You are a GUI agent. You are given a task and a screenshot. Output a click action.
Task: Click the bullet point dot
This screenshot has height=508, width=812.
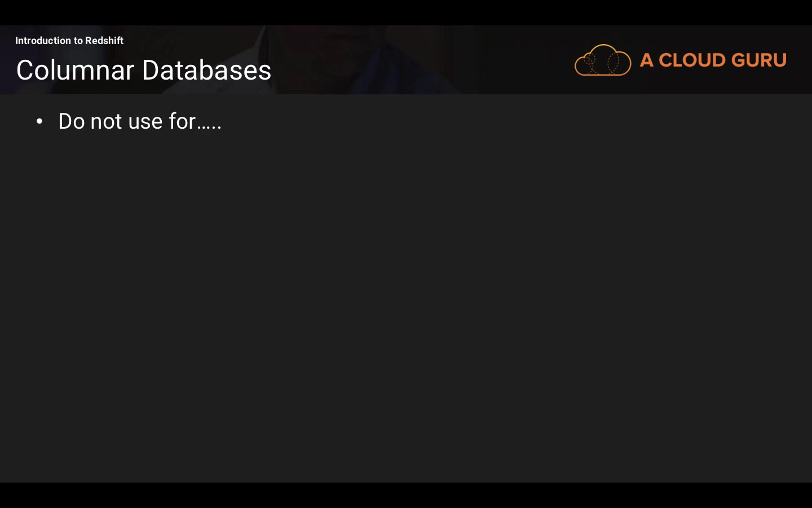point(39,121)
